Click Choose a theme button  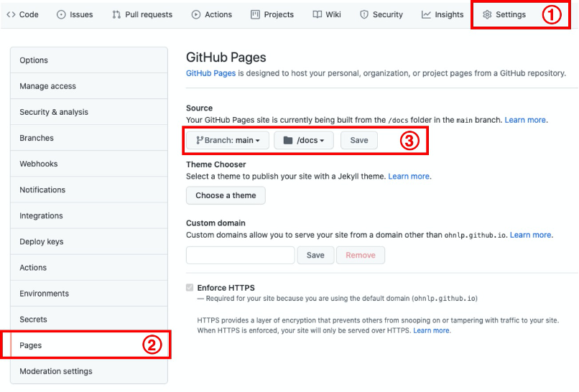point(226,195)
